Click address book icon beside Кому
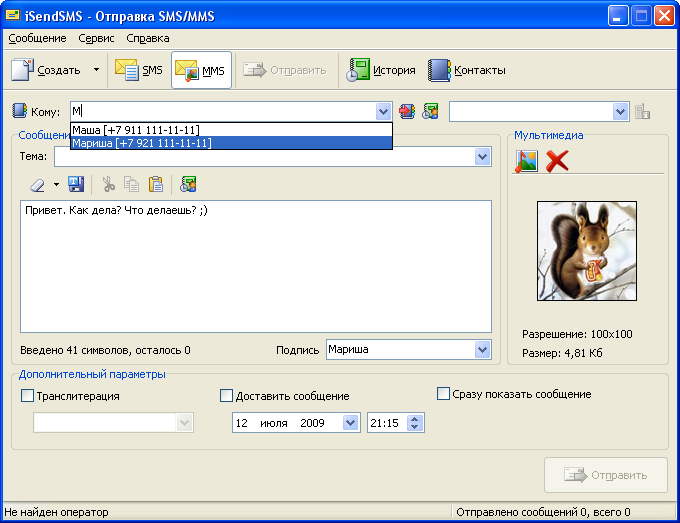 (x=19, y=111)
